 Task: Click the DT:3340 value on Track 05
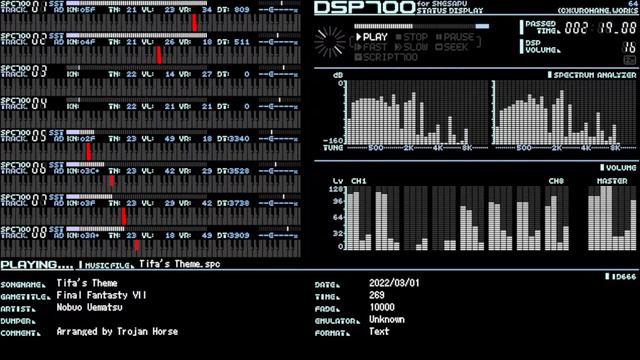[x=233, y=139]
